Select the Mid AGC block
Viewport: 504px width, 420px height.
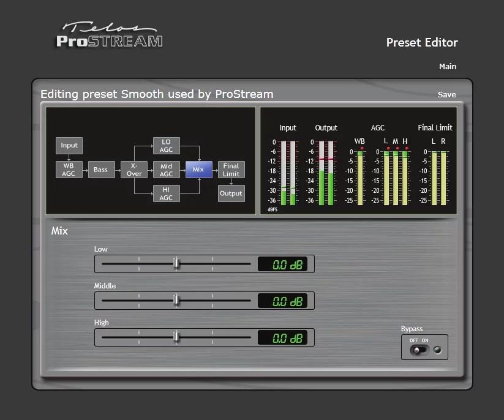click(x=166, y=170)
